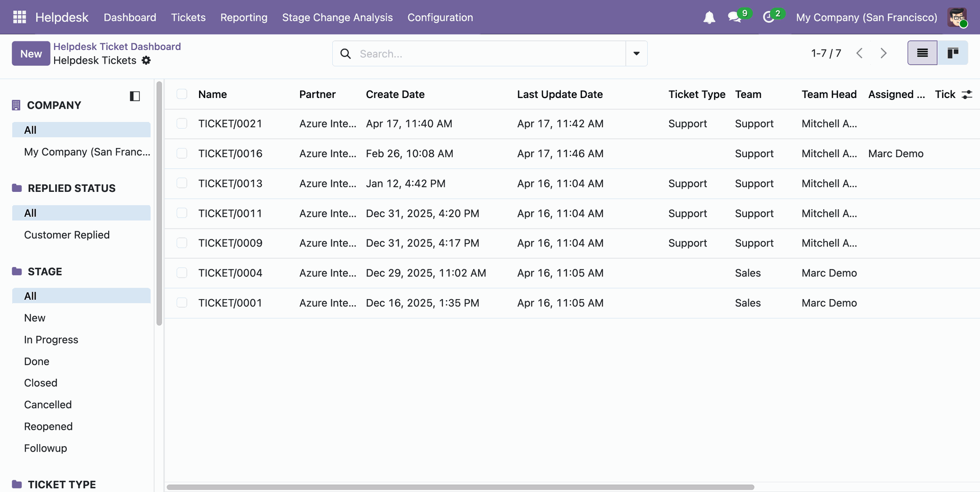Click Jan 12, 4:42 PM create date

[x=406, y=183]
